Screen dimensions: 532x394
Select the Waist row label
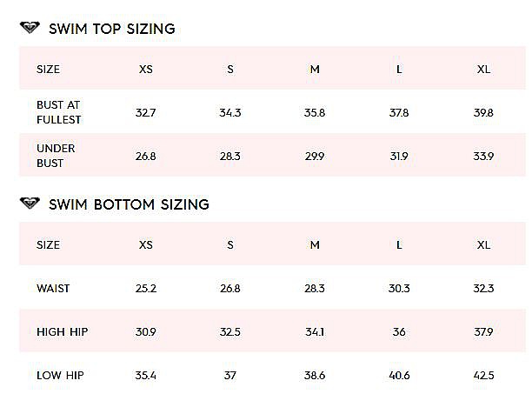pyautogui.click(x=53, y=288)
